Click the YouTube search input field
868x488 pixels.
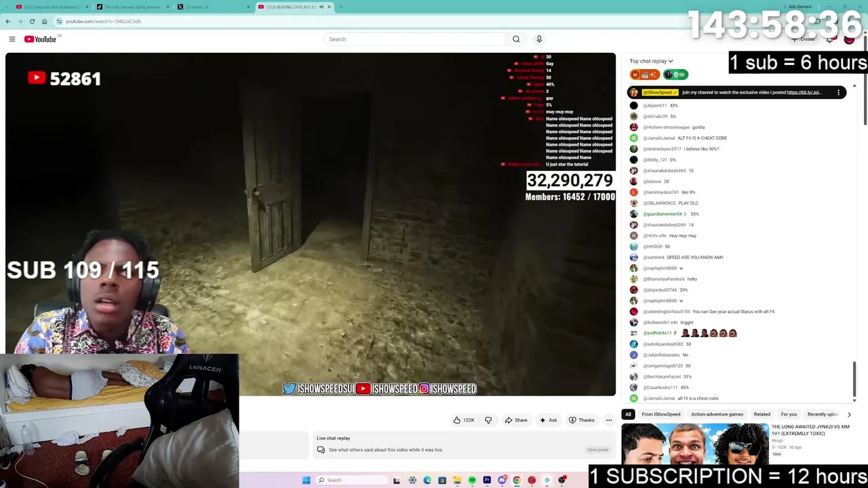coord(415,39)
